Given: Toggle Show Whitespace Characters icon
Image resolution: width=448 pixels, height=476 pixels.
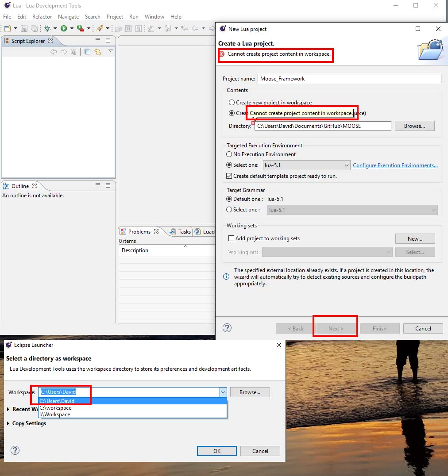Looking at the screenshot, I should click(x=139, y=29).
